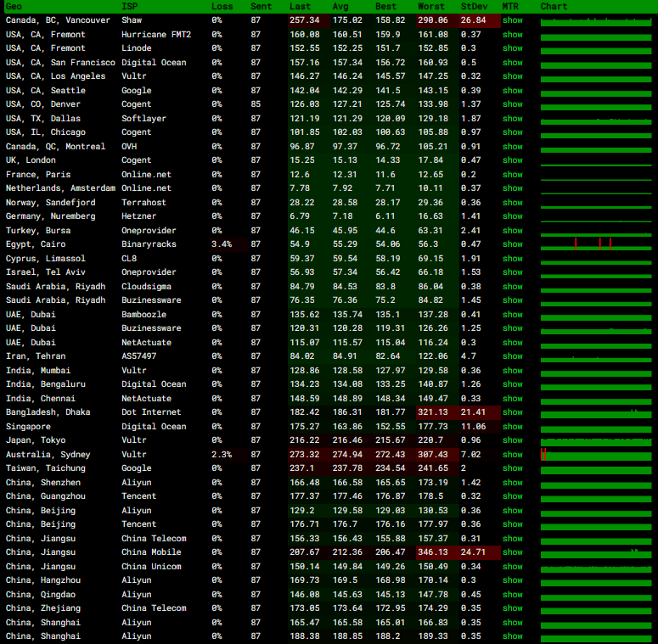This screenshot has height=644, width=658.
Task: Click the Iran, Tehran geo cell
Action: click(x=36, y=356)
